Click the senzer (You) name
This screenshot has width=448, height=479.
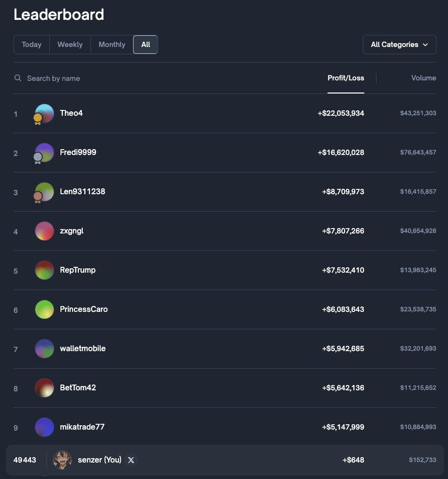(100, 460)
